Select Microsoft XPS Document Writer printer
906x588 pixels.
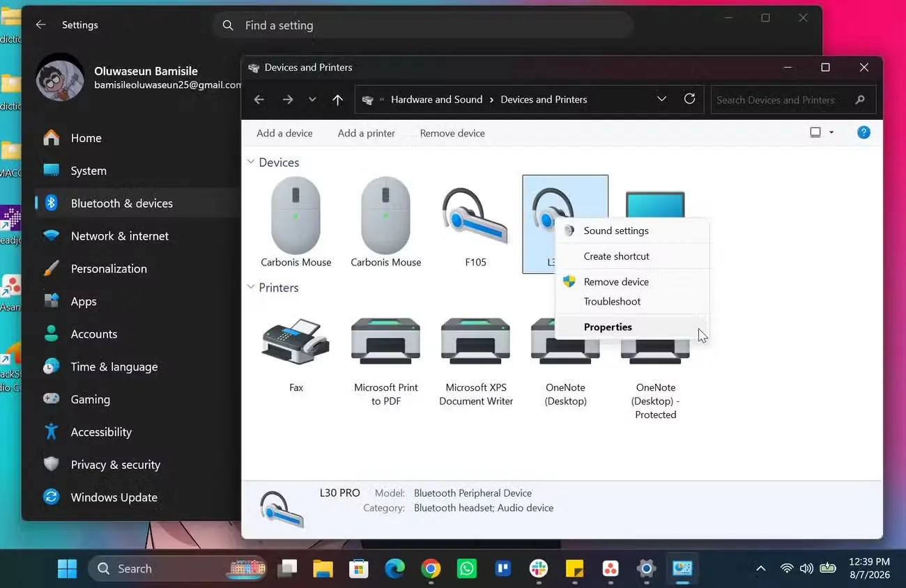click(476, 361)
